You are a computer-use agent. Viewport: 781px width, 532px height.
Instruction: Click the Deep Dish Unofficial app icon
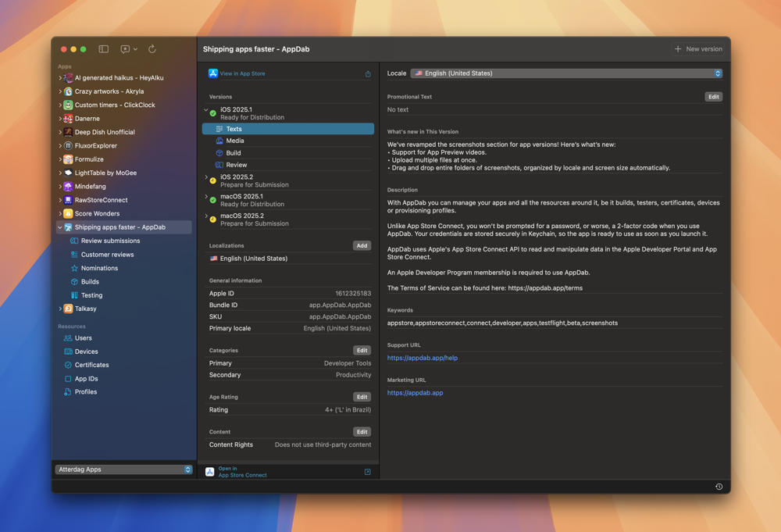point(68,132)
